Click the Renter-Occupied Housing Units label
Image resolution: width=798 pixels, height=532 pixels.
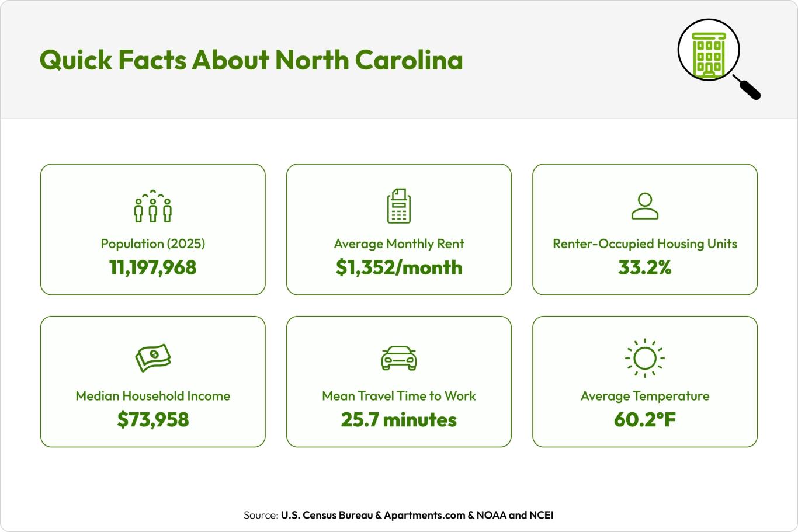[x=645, y=244]
